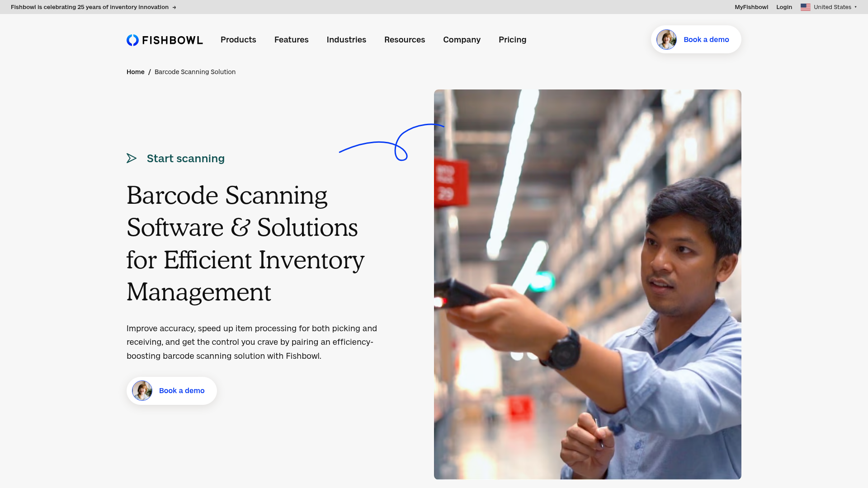Image resolution: width=868 pixels, height=488 pixels.
Task: Click the warehouse scanner hero image
Action: coord(588,284)
